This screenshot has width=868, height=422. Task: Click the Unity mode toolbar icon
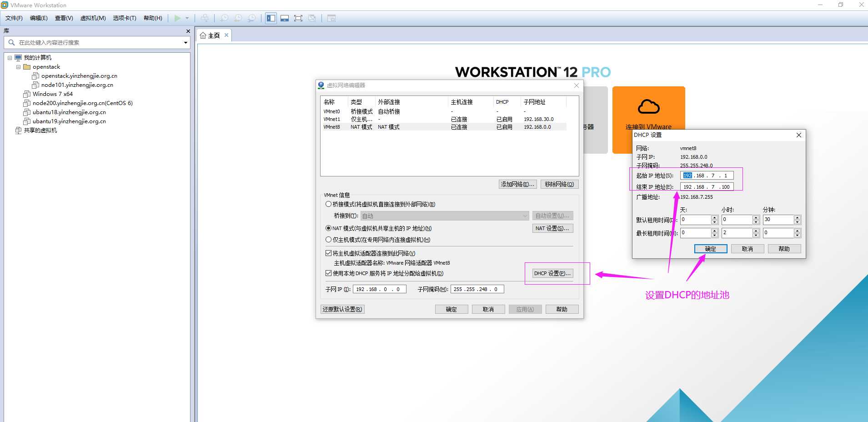(x=312, y=18)
